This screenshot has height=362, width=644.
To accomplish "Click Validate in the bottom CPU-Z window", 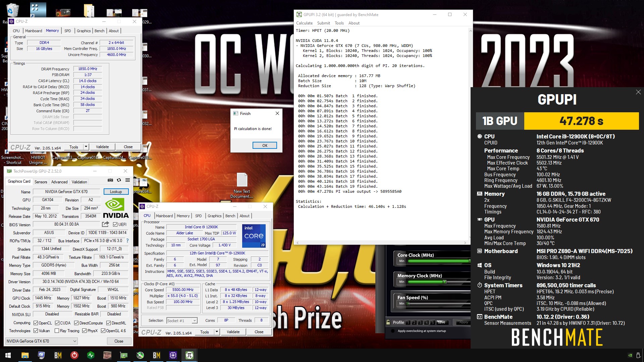I will [233, 332].
